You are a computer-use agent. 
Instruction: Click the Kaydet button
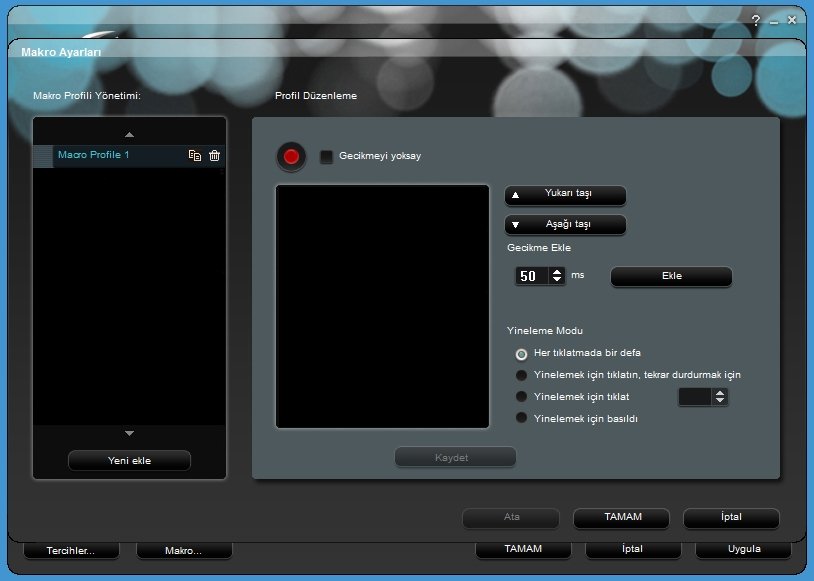[455, 457]
